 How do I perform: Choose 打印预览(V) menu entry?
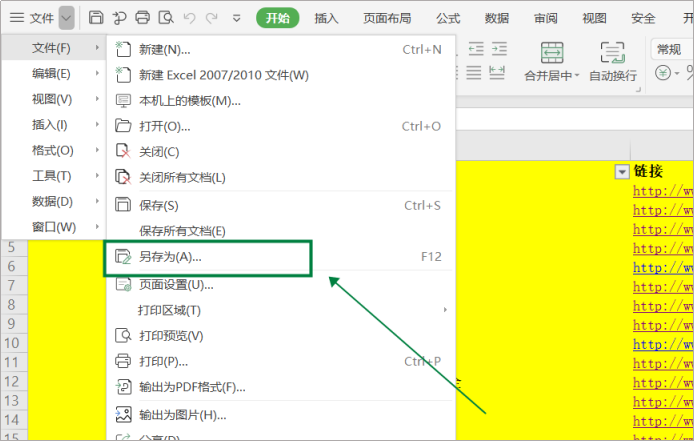281,336
